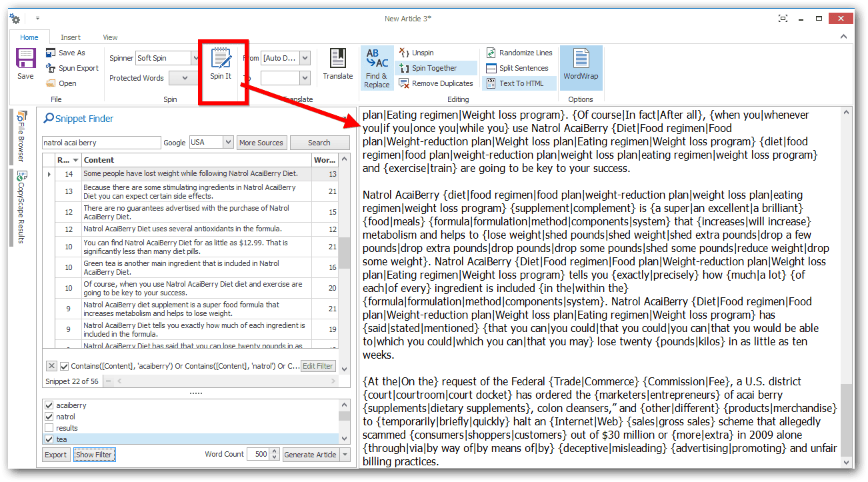This screenshot has width=868, height=482.
Task: Open Generate Article dropdown arrow
Action: (x=345, y=455)
